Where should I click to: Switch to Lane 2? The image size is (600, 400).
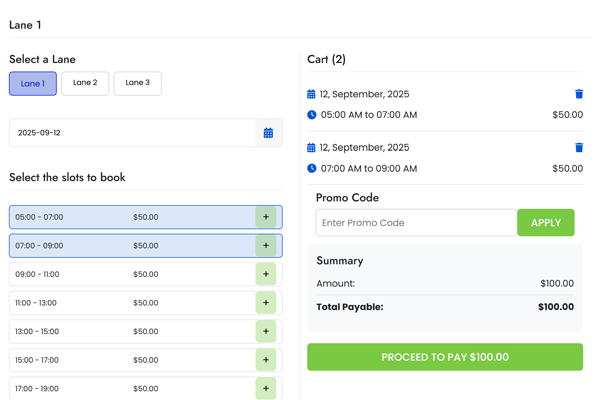[x=85, y=83]
